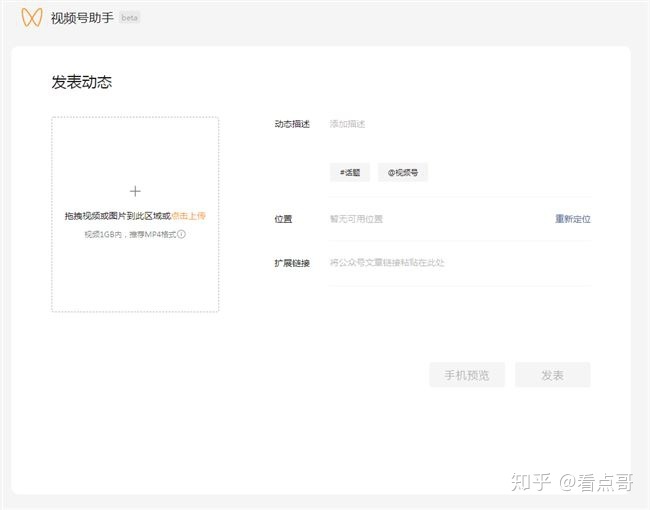650x510 pixels.
Task: Click the 扩展链接 article link input
Action: click(460, 262)
